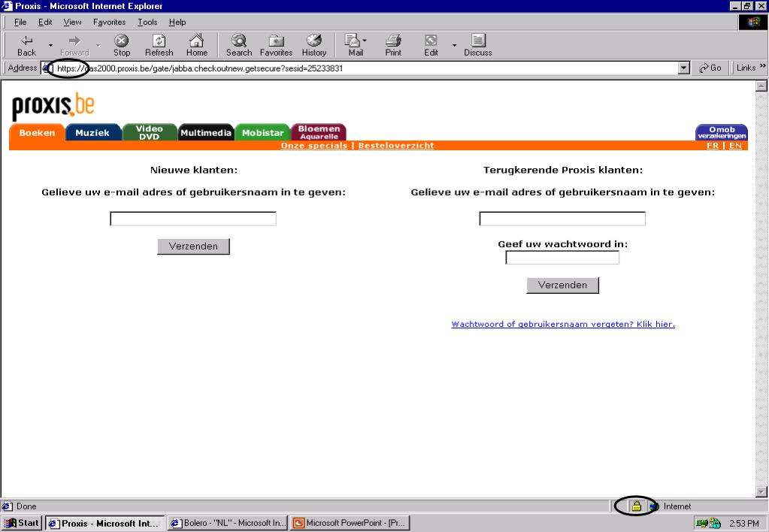Follow the Besteloverzicht link

396,146
